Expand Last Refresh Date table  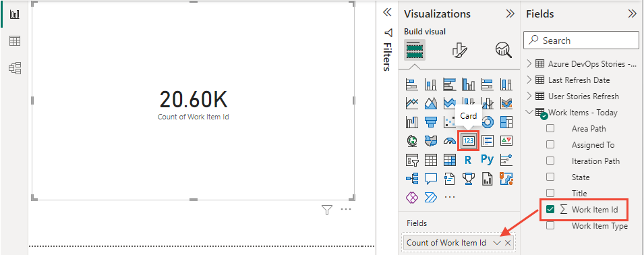pos(529,80)
